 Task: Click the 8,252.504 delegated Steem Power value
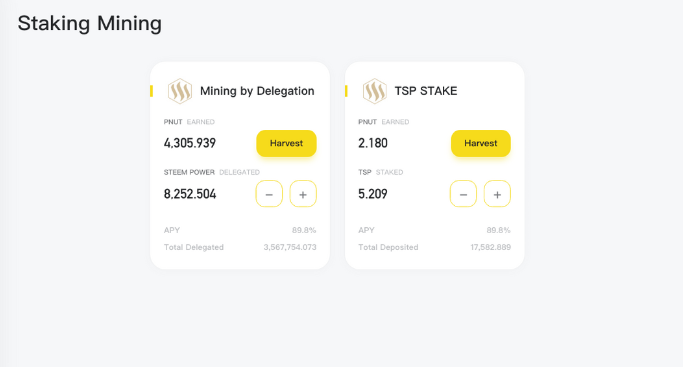(x=190, y=194)
